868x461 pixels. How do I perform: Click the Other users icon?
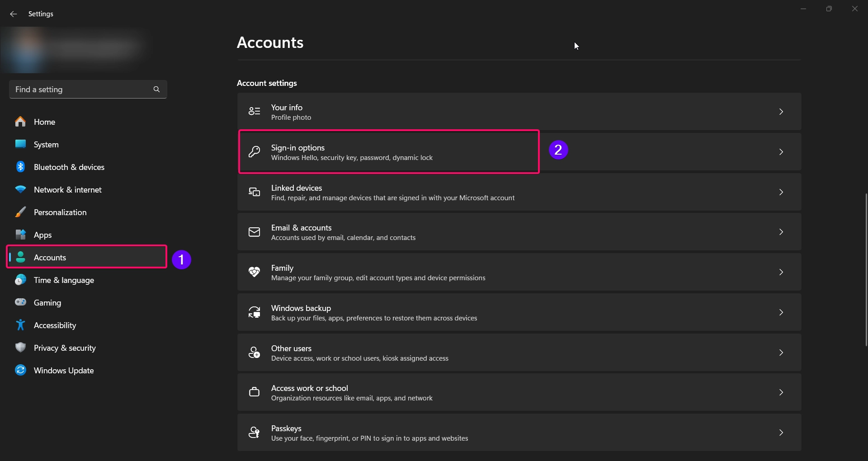pyautogui.click(x=255, y=352)
